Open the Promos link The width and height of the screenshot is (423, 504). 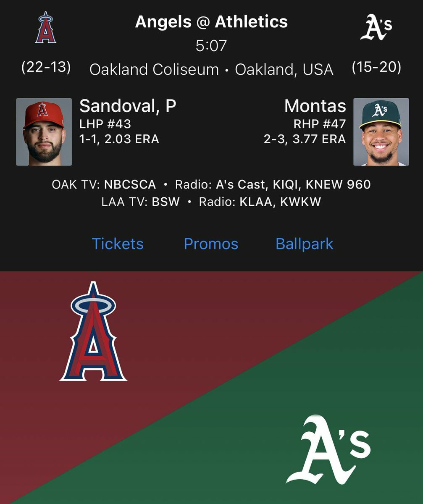point(211,244)
